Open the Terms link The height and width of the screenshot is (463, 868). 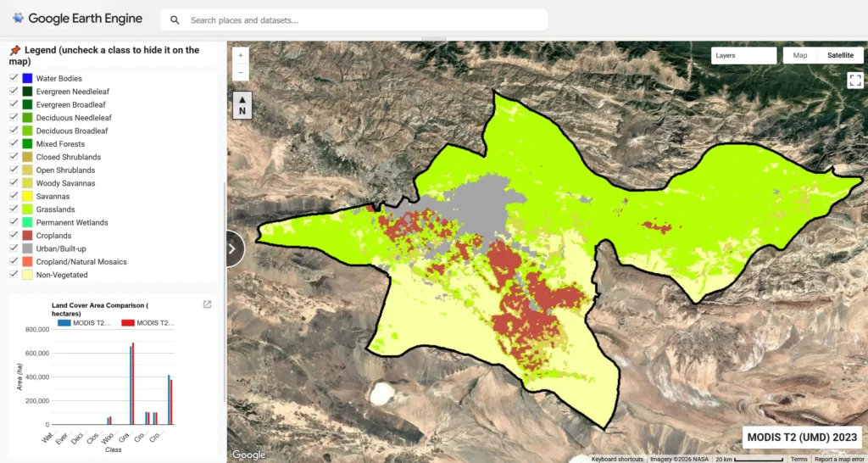(798, 459)
